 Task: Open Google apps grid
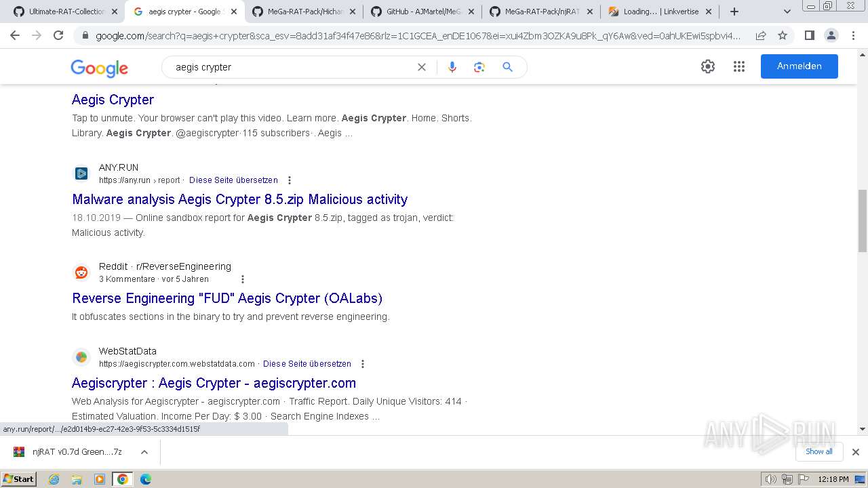[739, 66]
